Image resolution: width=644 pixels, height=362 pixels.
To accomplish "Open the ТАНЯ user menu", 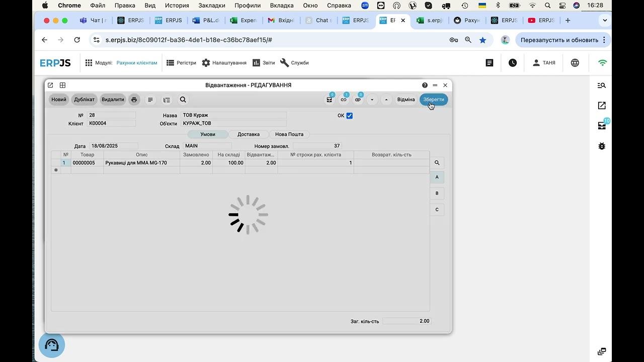I will tap(543, 63).
